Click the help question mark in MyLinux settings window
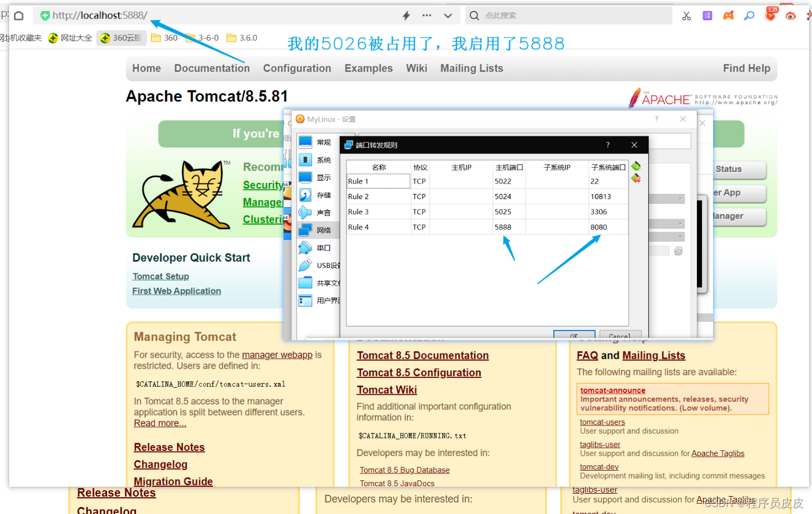This screenshot has width=812, height=514. click(x=656, y=119)
